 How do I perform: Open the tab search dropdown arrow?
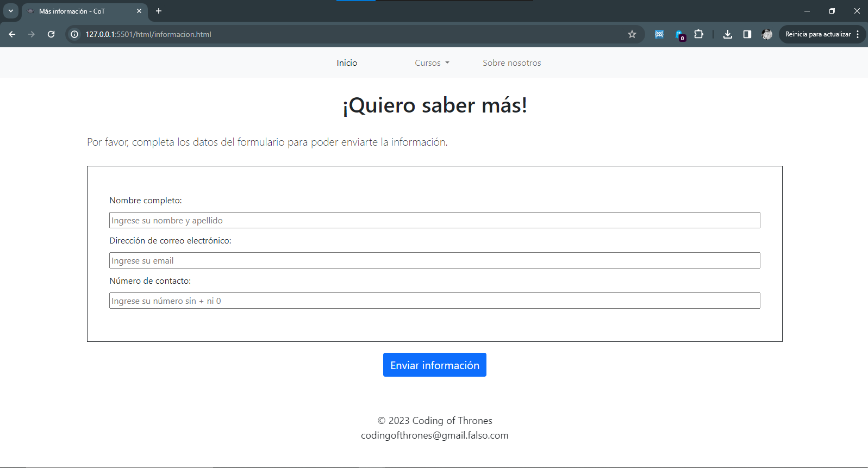click(x=10, y=11)
